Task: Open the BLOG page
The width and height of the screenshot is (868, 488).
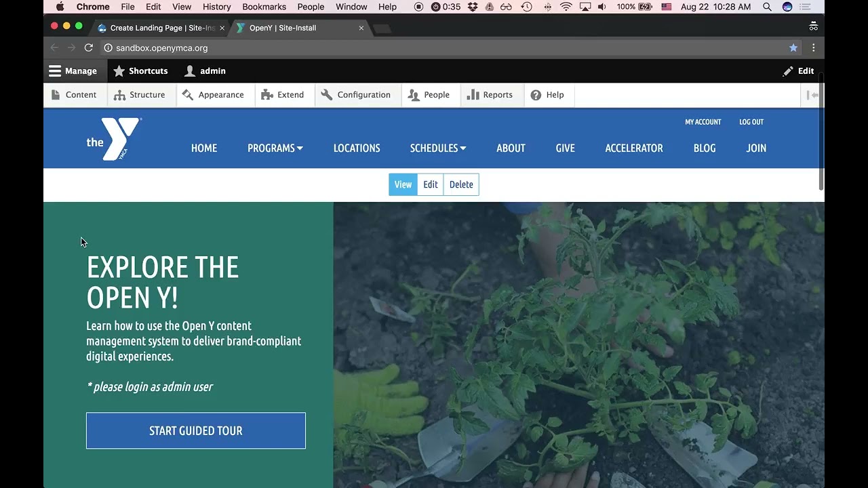Action: (705, 148)
